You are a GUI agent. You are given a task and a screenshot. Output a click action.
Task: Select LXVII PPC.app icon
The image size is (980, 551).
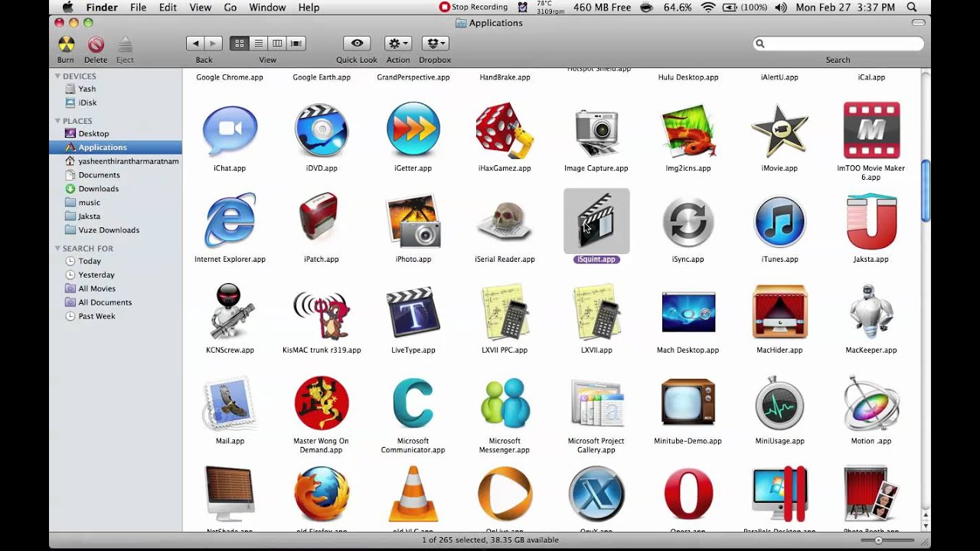coord(505,312)
